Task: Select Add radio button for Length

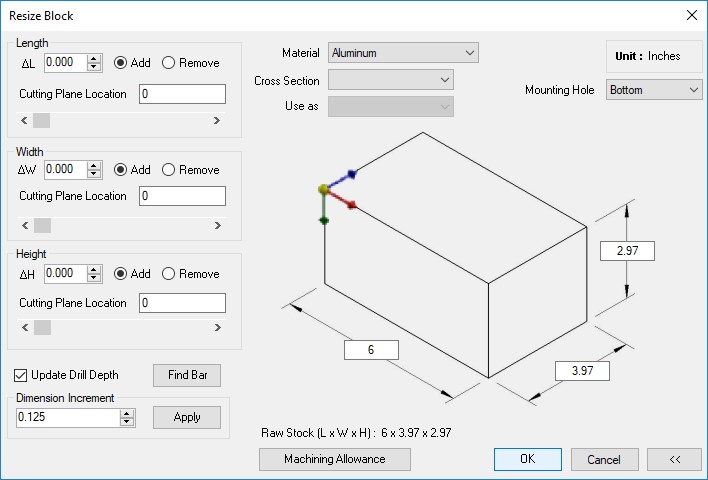Action: (120, 63)
